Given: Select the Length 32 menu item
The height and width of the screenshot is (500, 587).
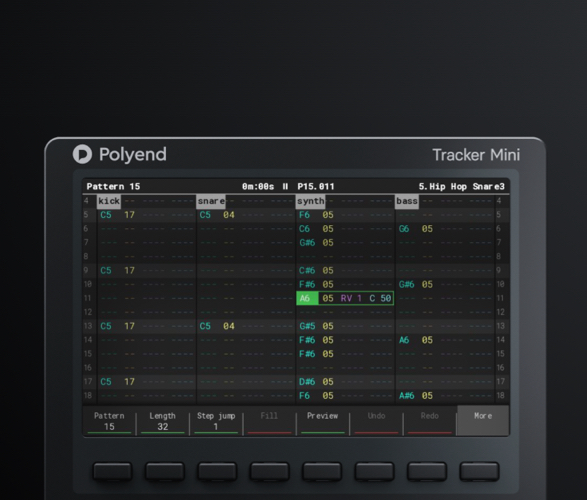Looking at the screenshot, I should pyautogui.click(x=162, y=421).
